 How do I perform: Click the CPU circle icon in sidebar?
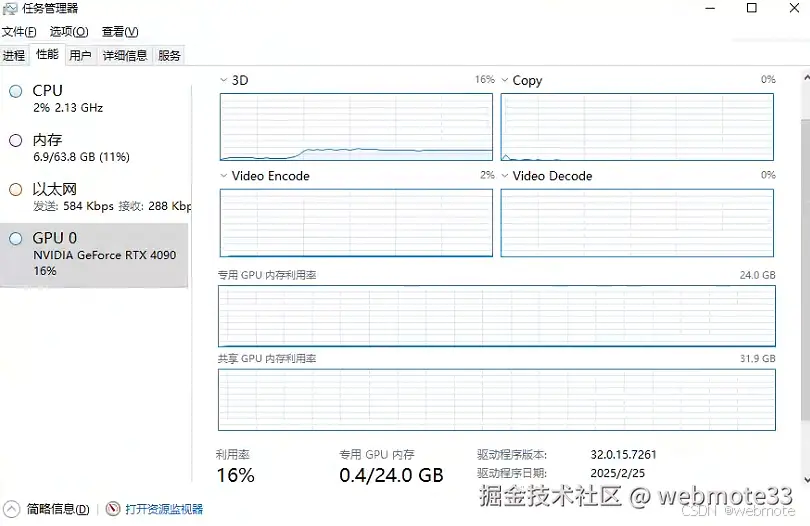15,91
